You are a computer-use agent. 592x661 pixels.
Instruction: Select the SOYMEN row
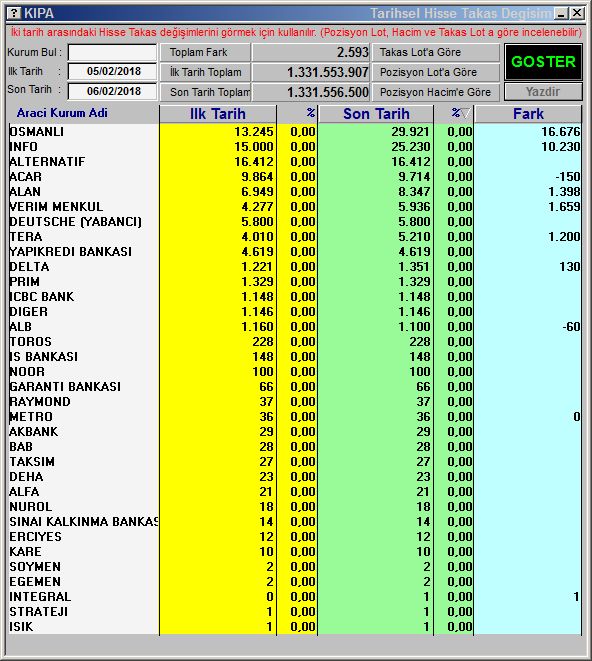pos(295,567)
